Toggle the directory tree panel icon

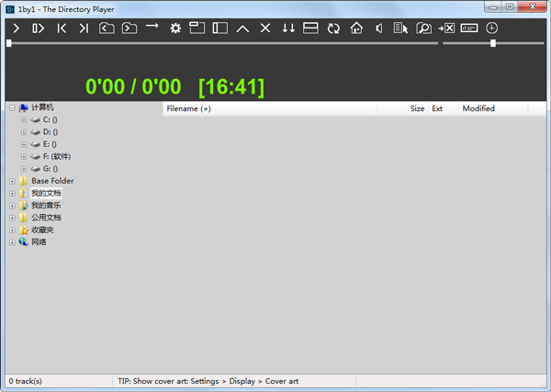[220, 28]
